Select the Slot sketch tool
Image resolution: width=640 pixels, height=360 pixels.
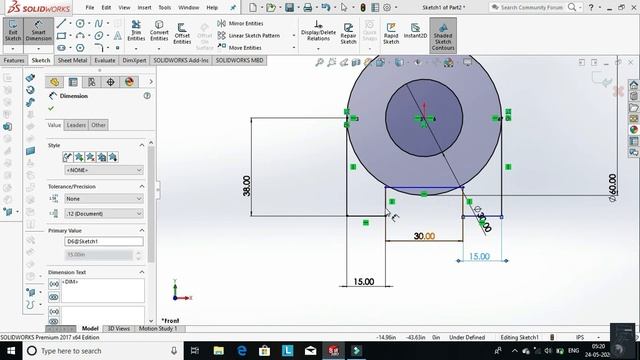click(x=61, y=48)
